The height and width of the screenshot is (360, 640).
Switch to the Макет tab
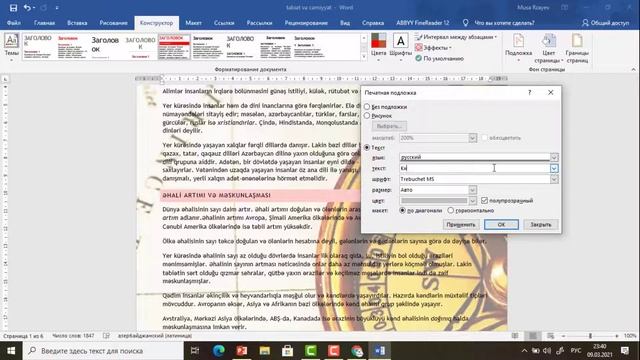(x=193, y=23)
